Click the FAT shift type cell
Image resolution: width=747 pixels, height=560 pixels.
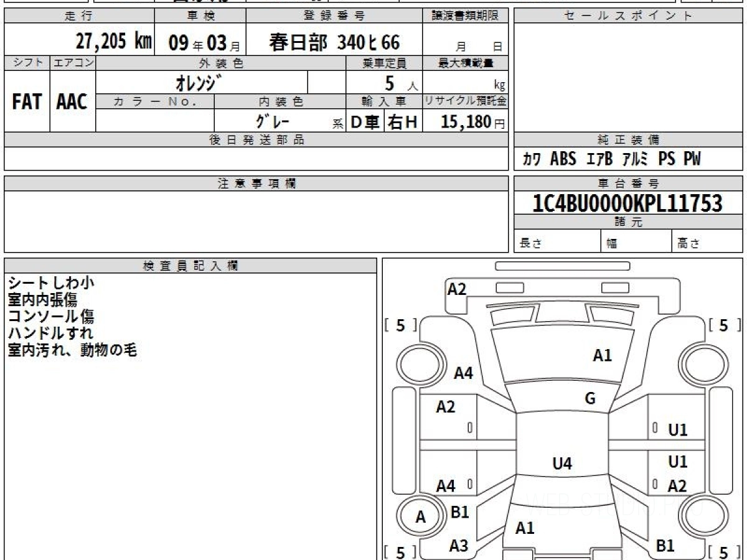tap(27, 102)
